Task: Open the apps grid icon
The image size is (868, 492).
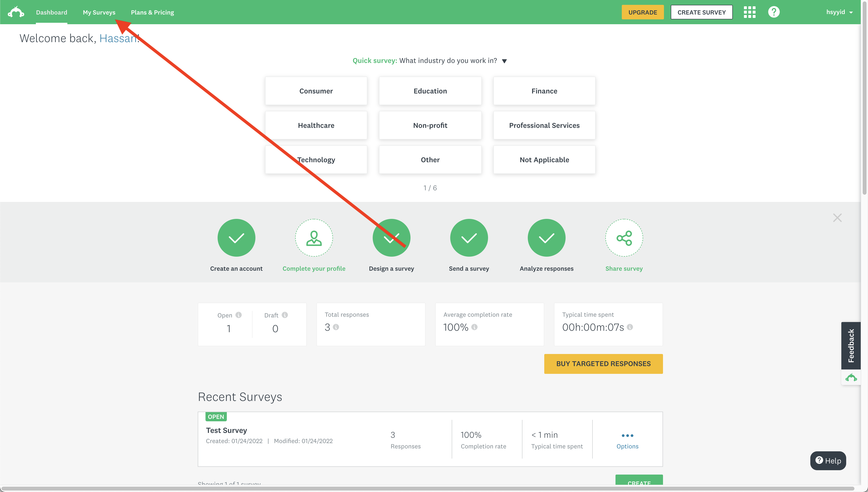Action: [x=749, y=12]
